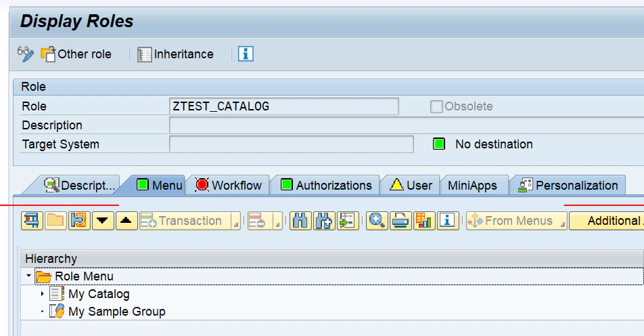Image resolution: width=644 pixels, height=336 pixels.
Task: Click the Find next binoculars-plus icon
Action: pos(324,221)
